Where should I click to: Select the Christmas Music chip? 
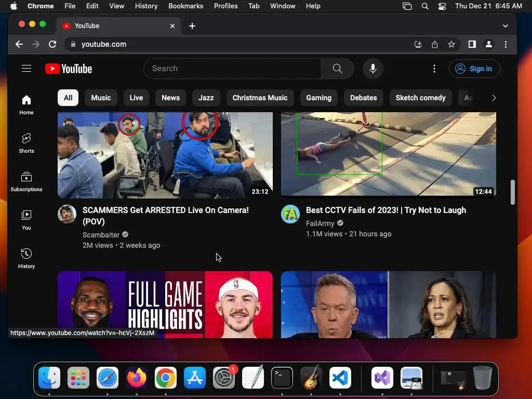click(x=260, y=98)
